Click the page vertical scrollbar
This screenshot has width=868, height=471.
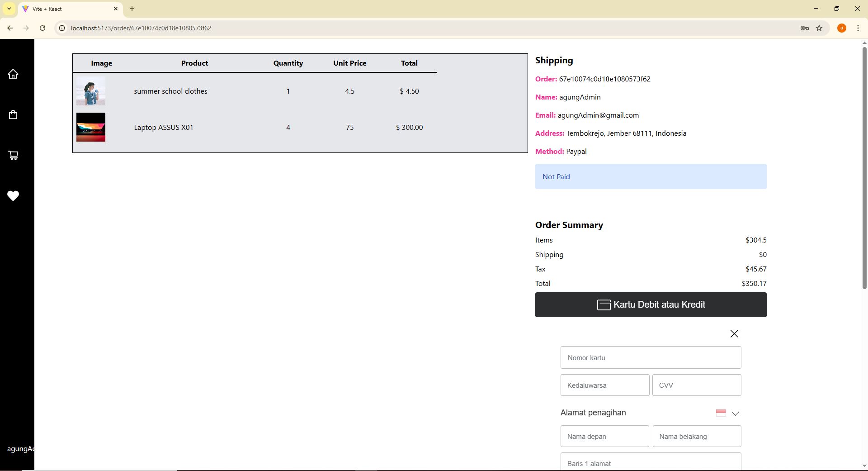click(x=864, y=167)
